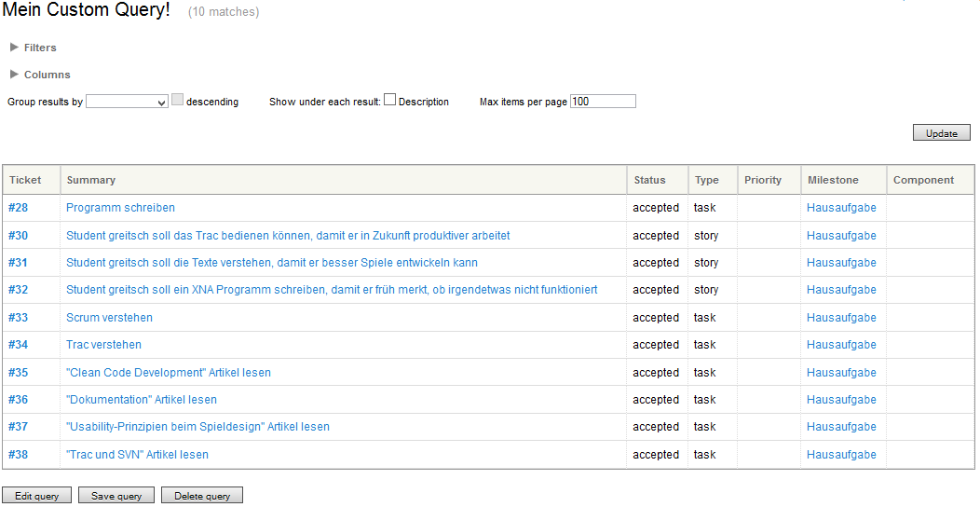
Task: Open ticket #28 link
Action: click(19, 208)
